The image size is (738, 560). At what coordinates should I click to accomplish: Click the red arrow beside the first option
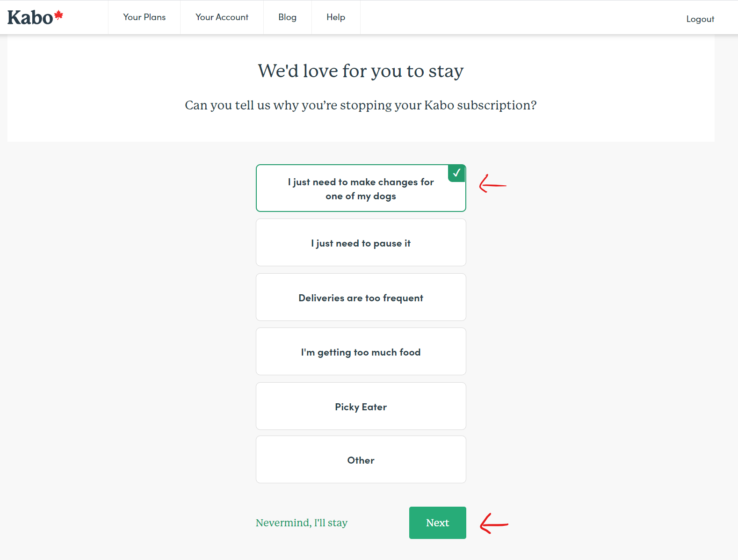(492, 184)
